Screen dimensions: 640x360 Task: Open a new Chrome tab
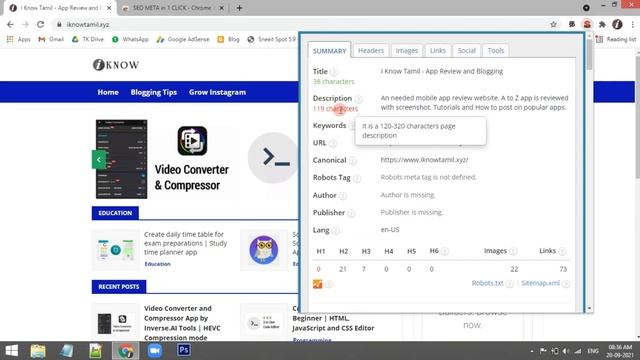[240, 8]
